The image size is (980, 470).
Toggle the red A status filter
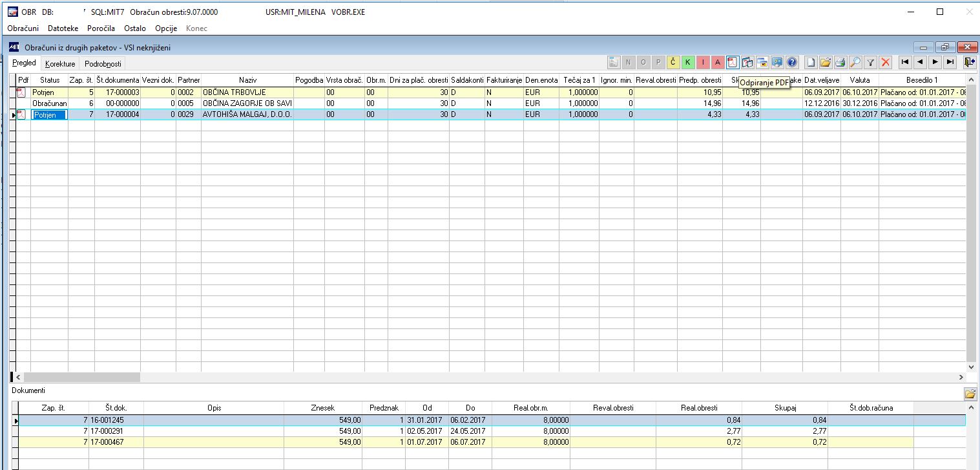pyautogui.click(x=717, y=62)
